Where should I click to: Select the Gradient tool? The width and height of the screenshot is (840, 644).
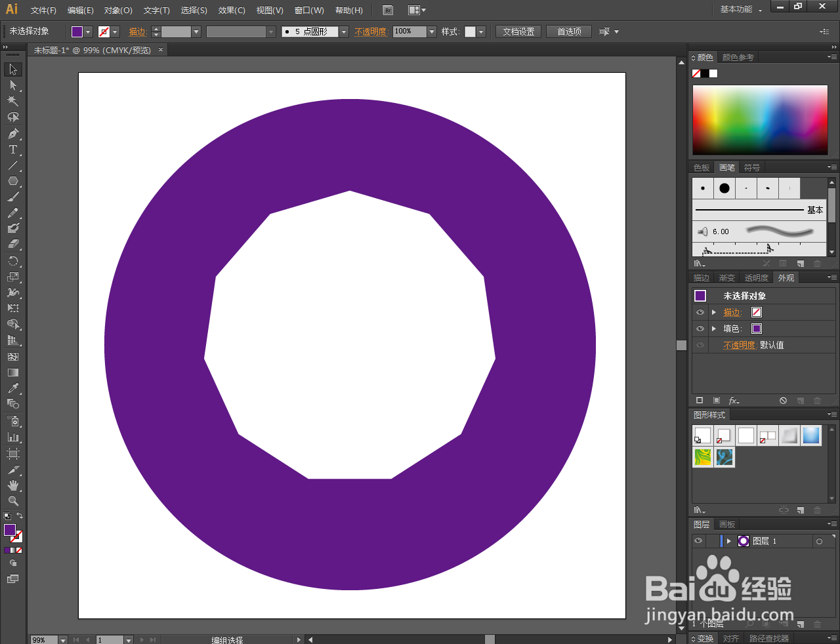[13, 372]
